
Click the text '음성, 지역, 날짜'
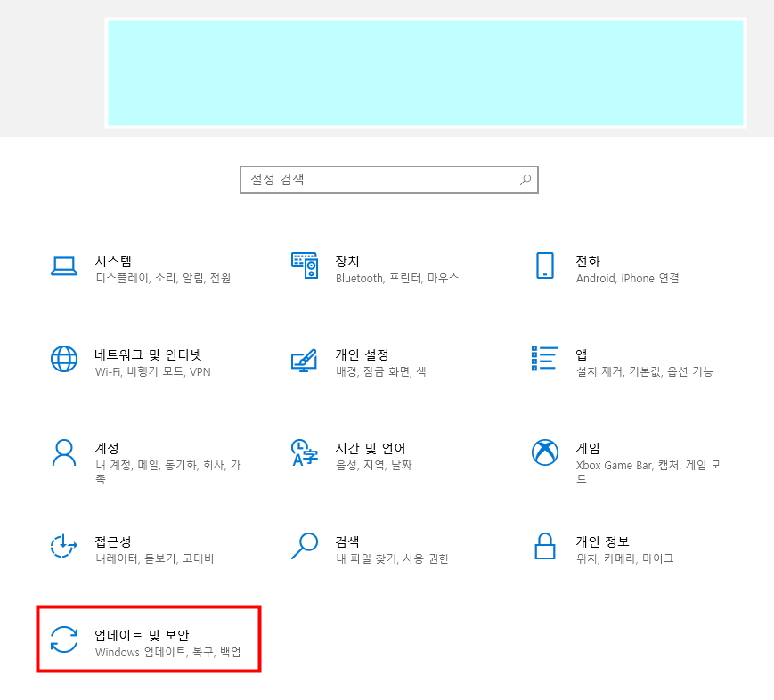tap(374, 465)
